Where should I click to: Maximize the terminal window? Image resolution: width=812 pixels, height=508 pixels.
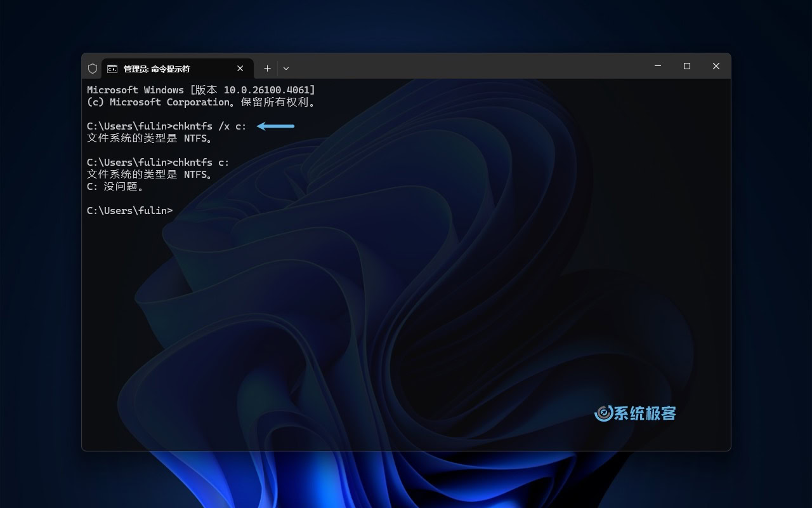click(x=687, y=66)
